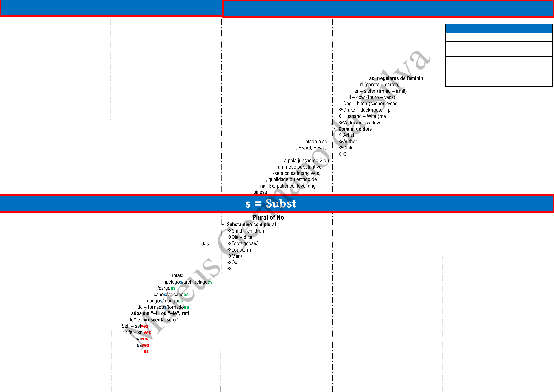Click diamond bullet beside Ox entry
Viewport: 554px width, 392px height.
229,262
